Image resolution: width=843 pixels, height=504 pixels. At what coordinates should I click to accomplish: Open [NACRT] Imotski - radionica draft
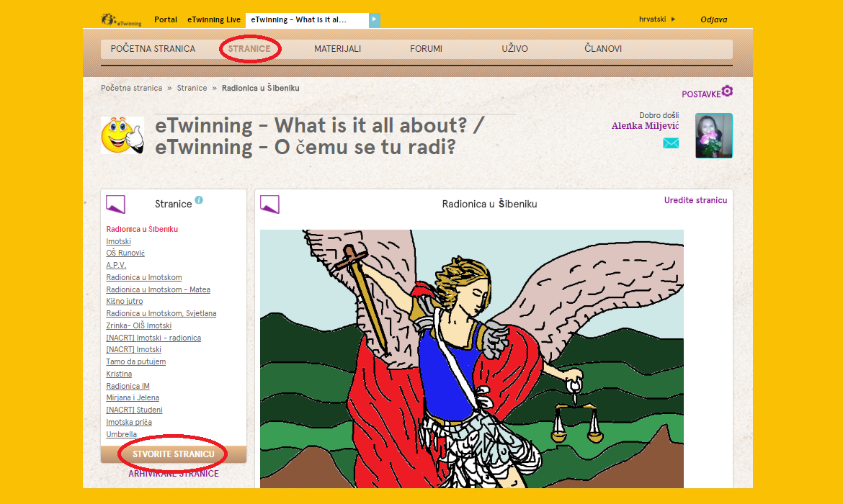(153, 338)
